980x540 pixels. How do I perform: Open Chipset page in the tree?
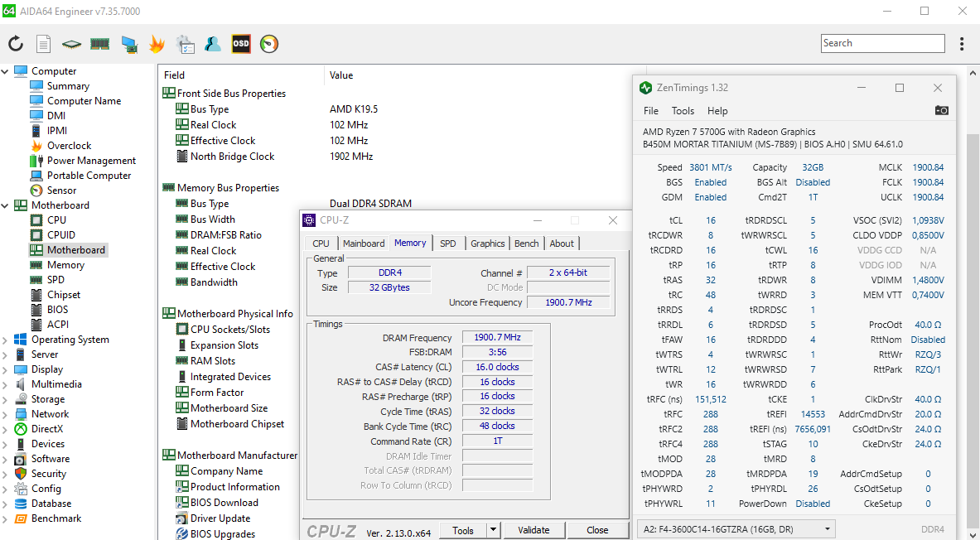(64, 295)
